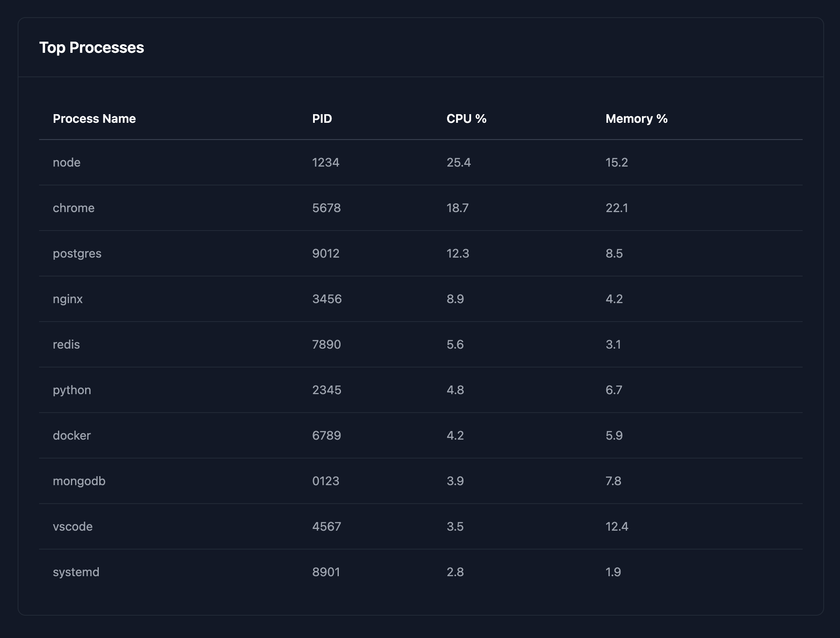Click the CPU % column header
Screen dimensions: 840x638
466,118
